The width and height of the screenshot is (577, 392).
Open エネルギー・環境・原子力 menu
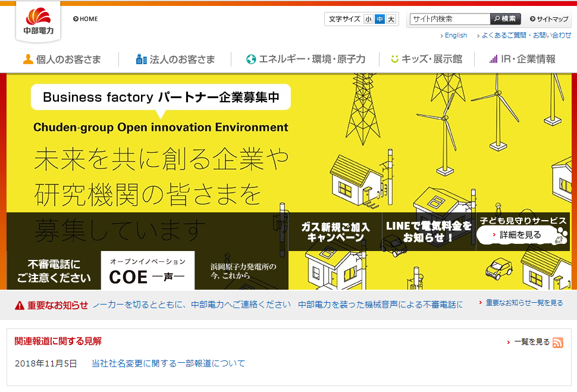tap(305, 59)
